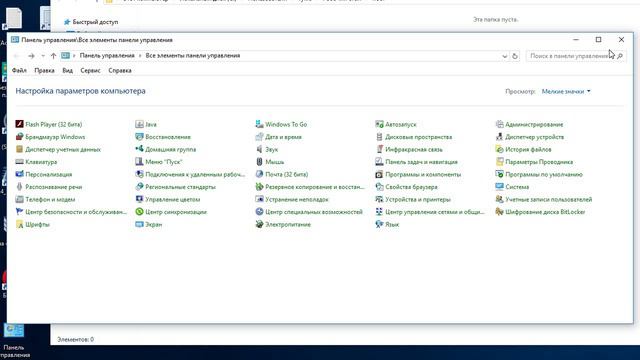
Task: Open the Просмотр Мелкие значки dropdown
Action: point(566,91)
